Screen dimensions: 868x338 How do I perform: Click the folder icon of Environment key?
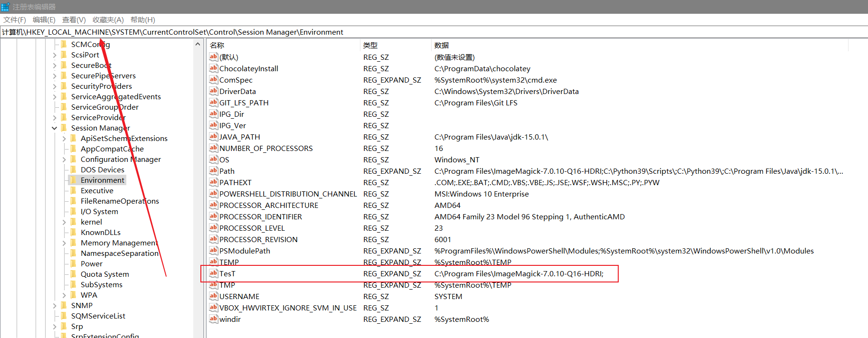73,180
